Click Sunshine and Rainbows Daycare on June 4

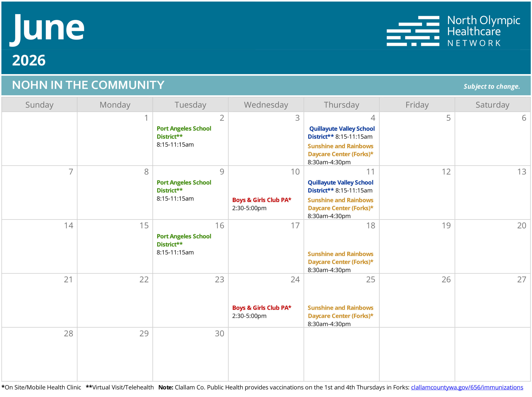pos(340,150)
